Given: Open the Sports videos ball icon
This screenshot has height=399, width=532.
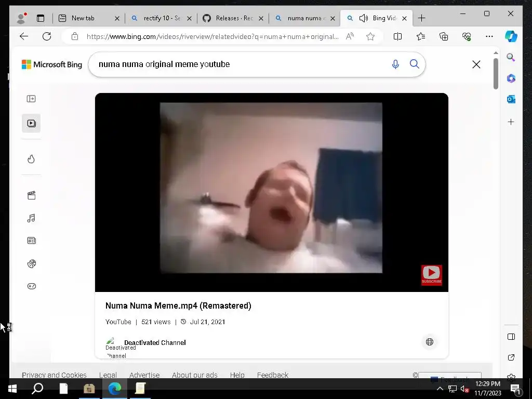Looking at the screenshot, I should pyautogui.click(x=32, y=263).
